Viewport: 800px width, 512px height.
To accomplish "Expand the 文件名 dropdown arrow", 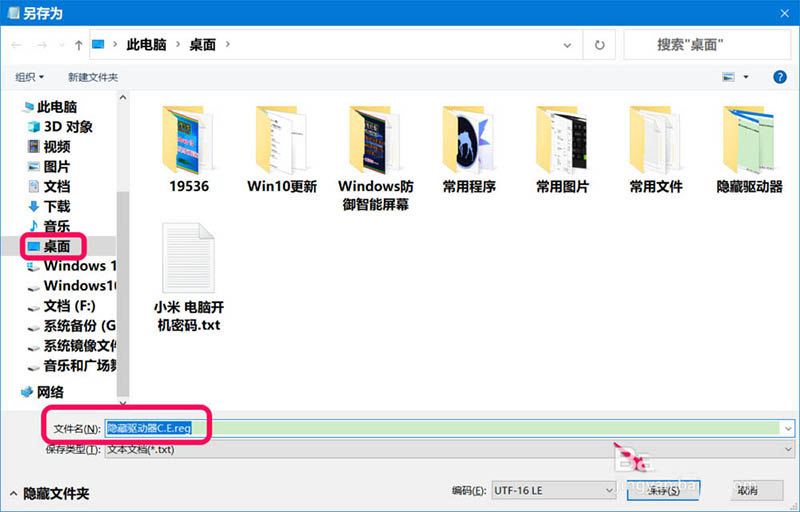I will coord(788,428).
